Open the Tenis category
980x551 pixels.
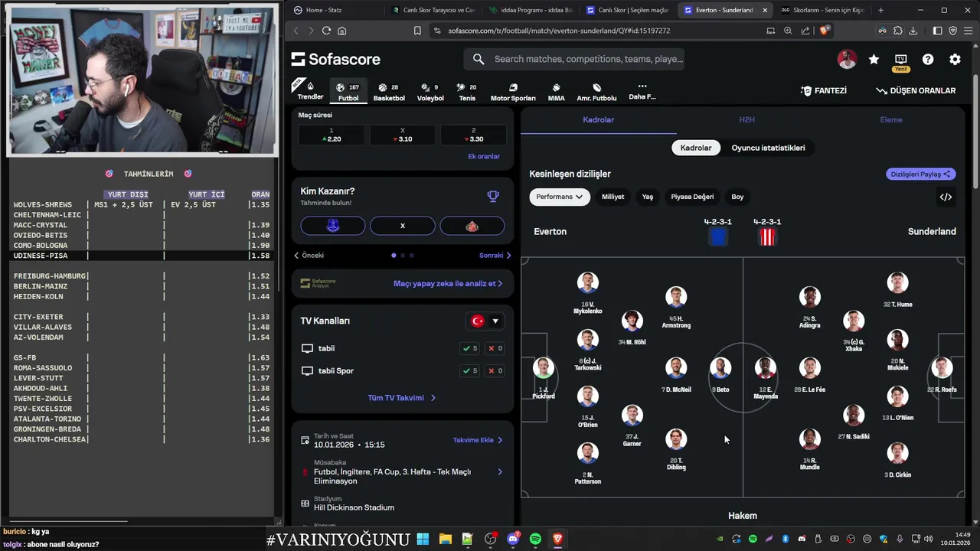click(467, 91)
